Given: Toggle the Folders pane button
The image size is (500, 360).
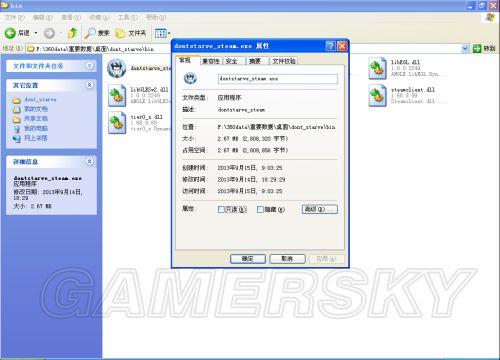Looking at the screenshot, I should click(131, 33).
